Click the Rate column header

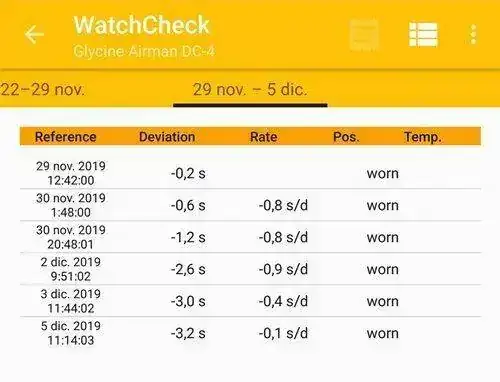pos(264,137)
